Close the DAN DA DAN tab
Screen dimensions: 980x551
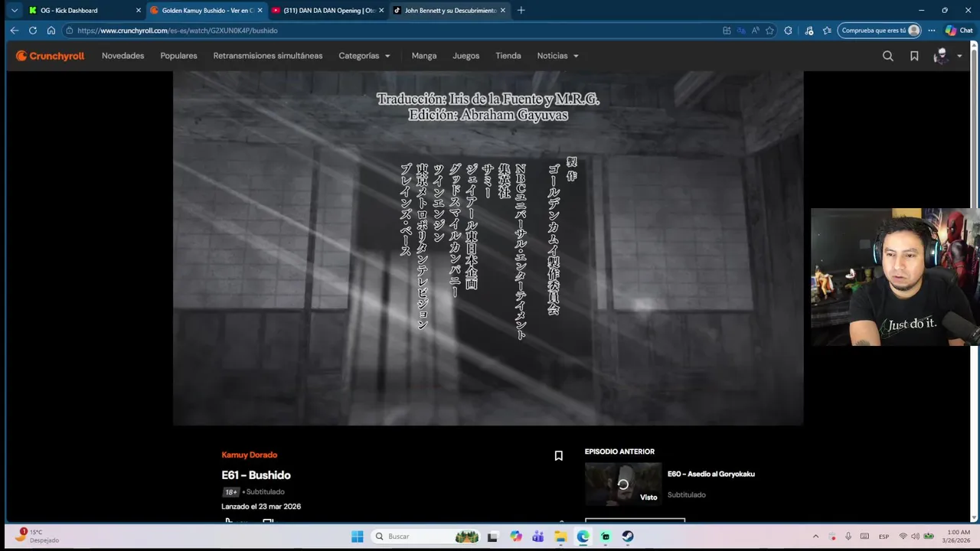point(381,10)
